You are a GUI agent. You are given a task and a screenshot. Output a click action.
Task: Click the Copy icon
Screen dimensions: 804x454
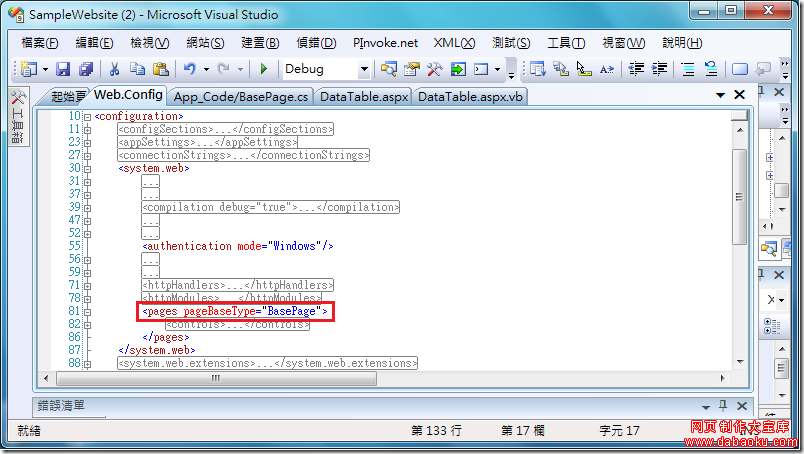point(137,69)
